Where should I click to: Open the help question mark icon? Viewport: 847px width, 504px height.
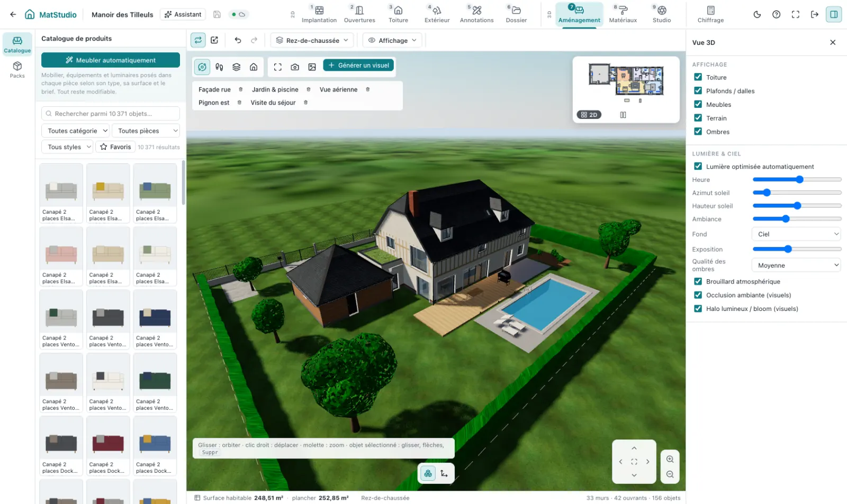pos(776,14)
